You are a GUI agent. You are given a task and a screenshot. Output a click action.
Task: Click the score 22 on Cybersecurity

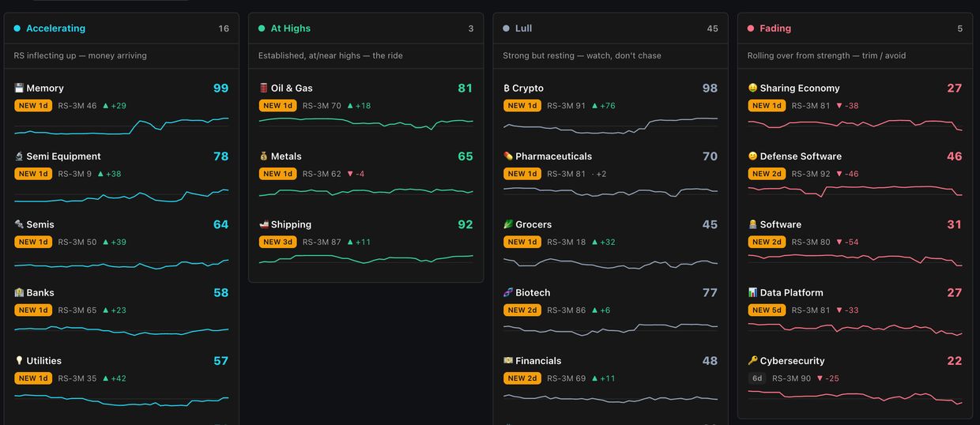point(955,361)
